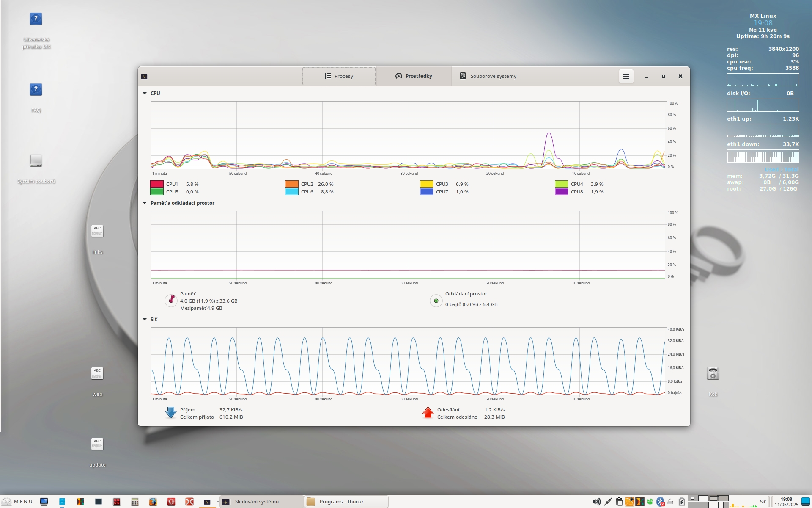Change the CPU1 red color swatch
This screenshot has width=812, height=508.
(x=156, y=184)
